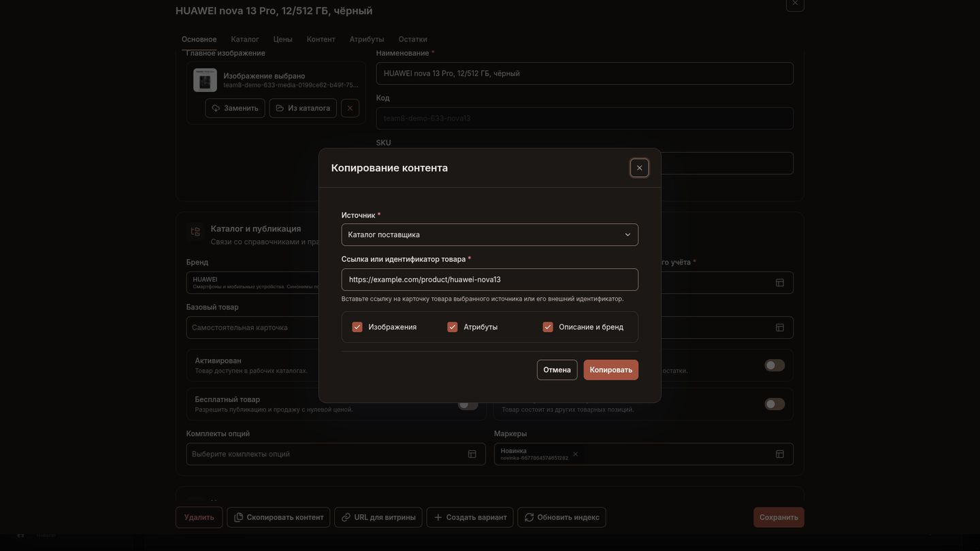
Task: Open URL для витрины
Action: pyautogui.click(x=378, y=518)
